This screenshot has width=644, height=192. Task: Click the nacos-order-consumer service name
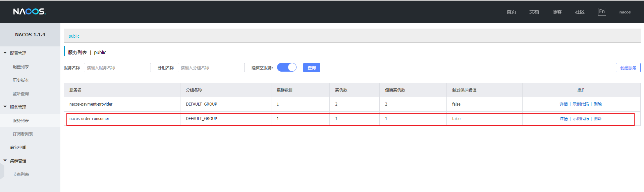pyautogui.click(x=89, y=119)
